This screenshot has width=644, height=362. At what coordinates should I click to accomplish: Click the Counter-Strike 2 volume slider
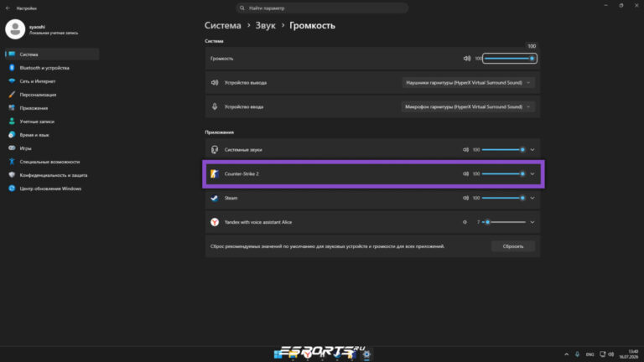pos(503,173)
